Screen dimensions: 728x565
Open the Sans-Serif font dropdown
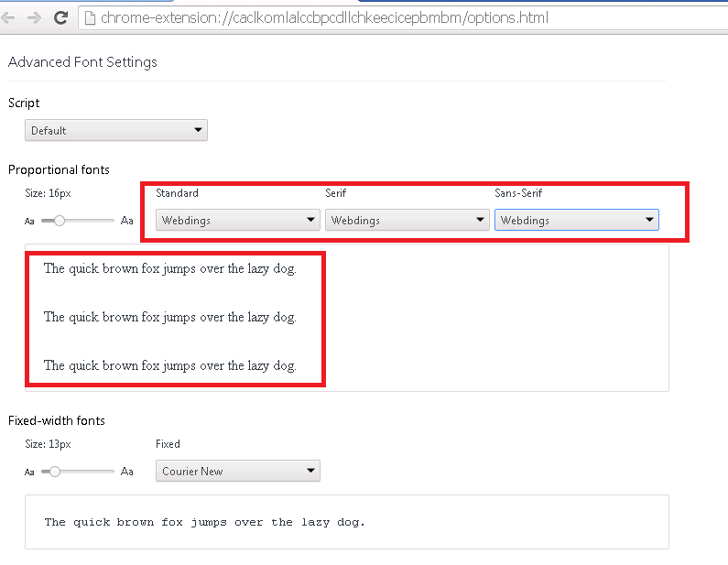click(x=577, y=220)
